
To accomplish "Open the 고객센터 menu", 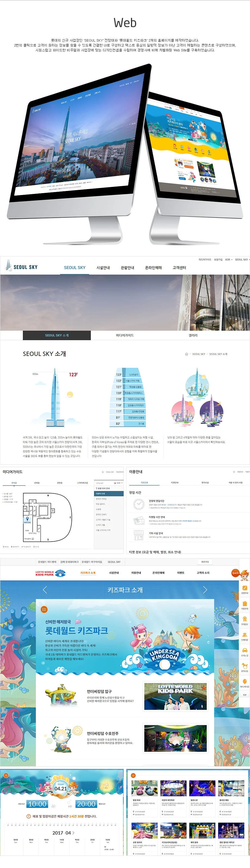I will coord(179,268).
